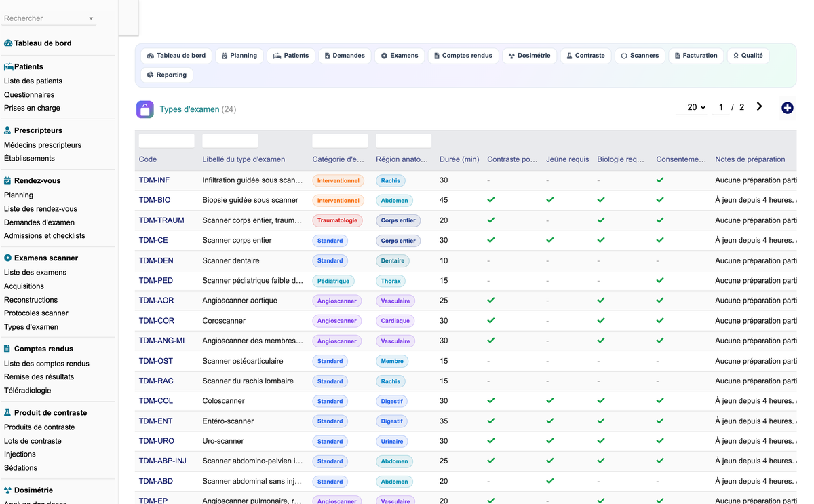Click the Dosimétrie radiation icon in sidebar
This screenshot has width=814, height=504.
(8, 490)
